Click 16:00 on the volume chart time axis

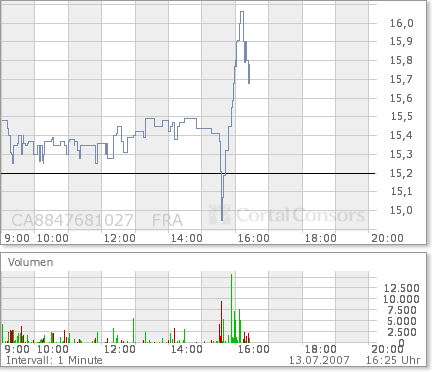coord(254,349)
